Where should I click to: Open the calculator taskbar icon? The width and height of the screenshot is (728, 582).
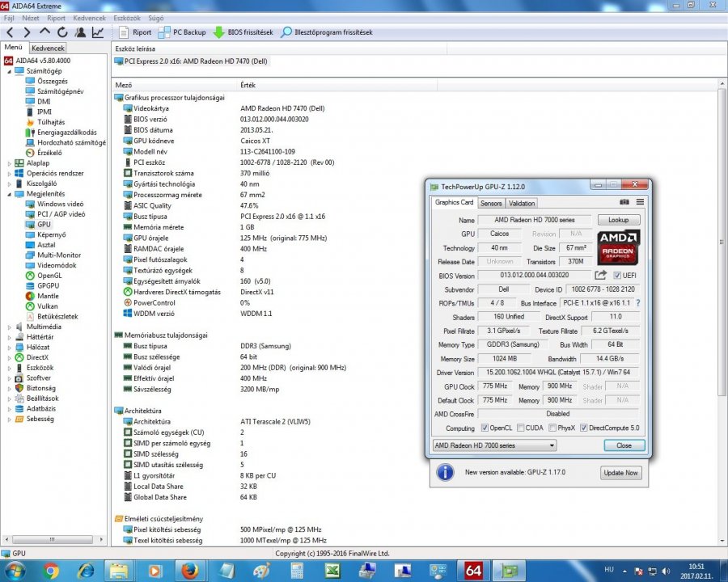297,571
